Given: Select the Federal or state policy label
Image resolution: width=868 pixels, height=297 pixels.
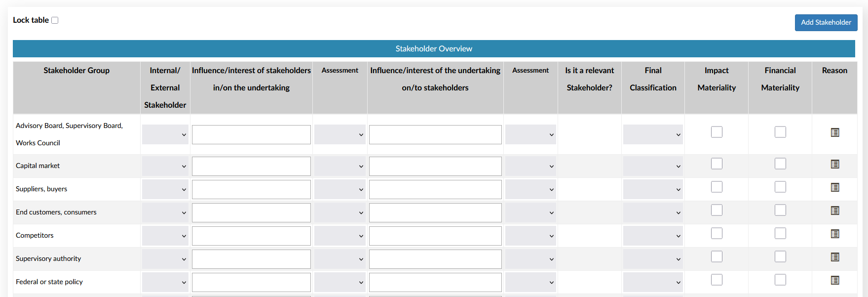Looking at the screenshot, I should click(x=49, y=282).
